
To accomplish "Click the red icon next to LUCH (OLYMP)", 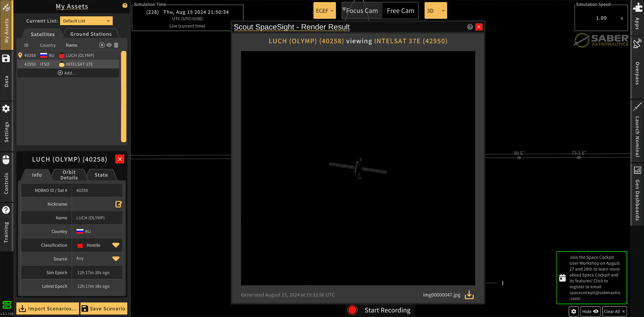I will click(62, 55).
